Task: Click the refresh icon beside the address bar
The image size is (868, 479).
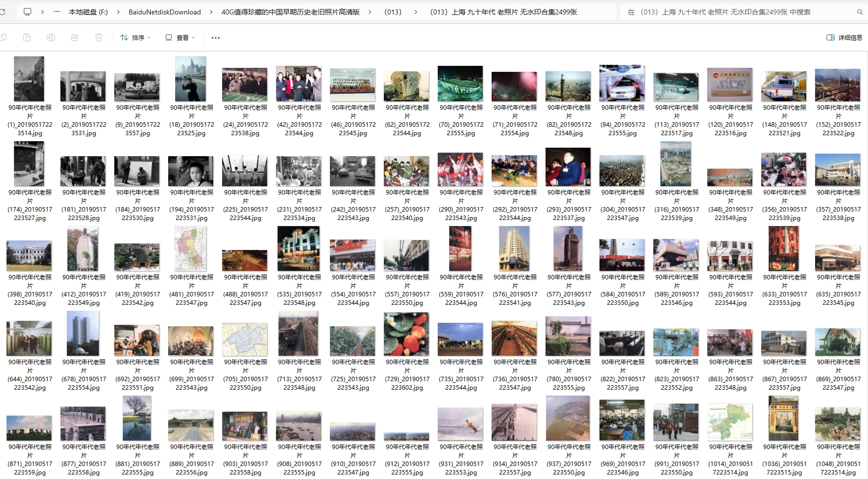Action: [x=2, y=11]
